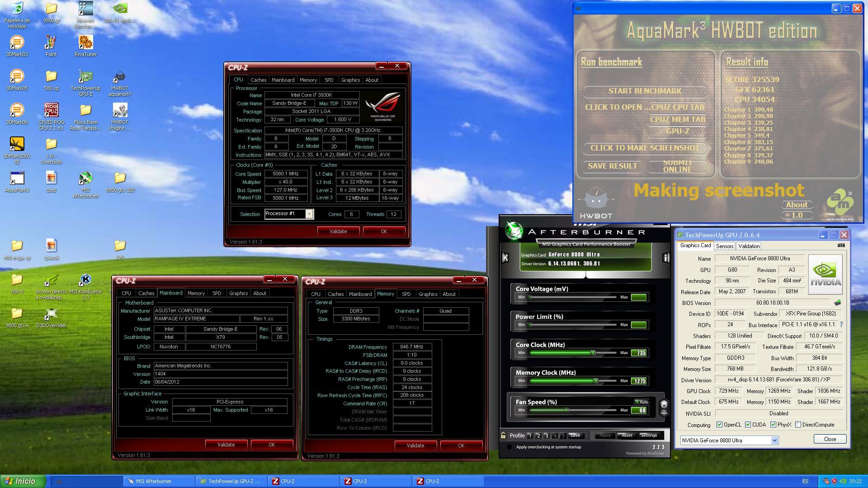Click SAVE RESULT in AquaMark3
The height and width of the screenshot is (488, 868).
[612, 166]
